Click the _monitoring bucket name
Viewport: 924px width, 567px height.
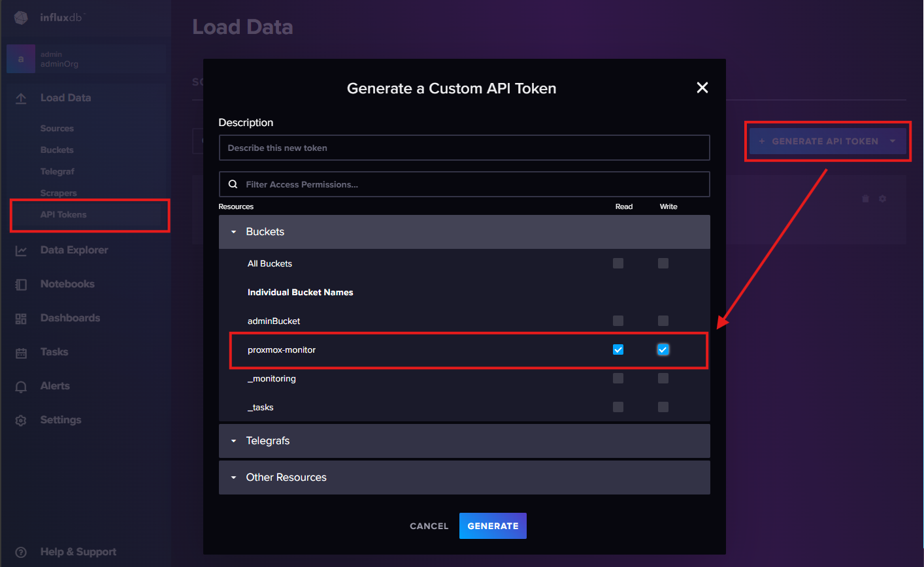pyautogui.click(x=272, y=379)
